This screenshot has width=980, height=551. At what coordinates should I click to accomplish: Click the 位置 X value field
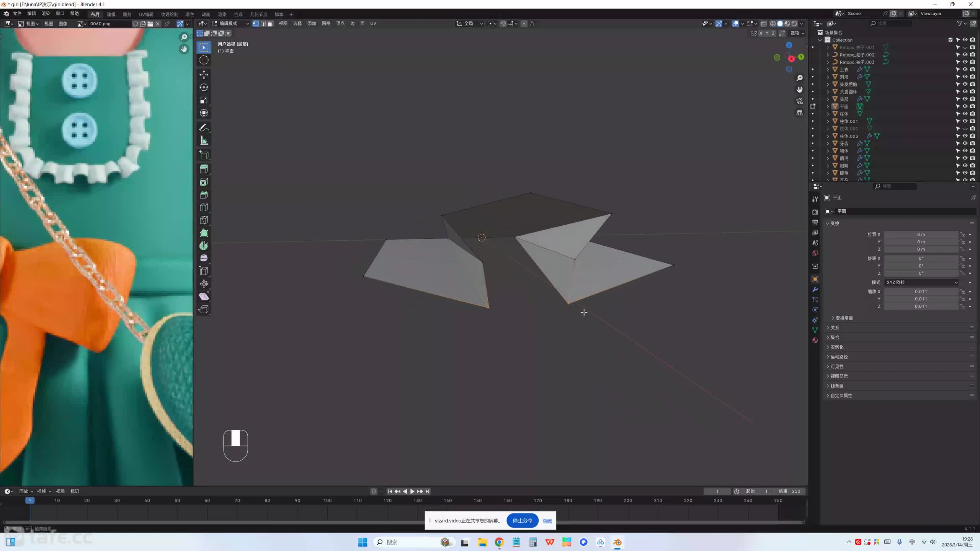[x=921, y=234]
